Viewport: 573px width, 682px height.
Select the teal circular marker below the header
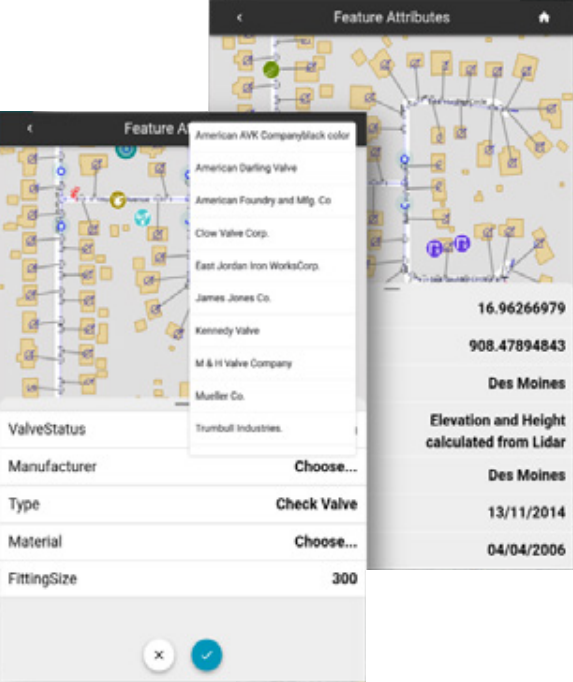(x=126, y=150)
